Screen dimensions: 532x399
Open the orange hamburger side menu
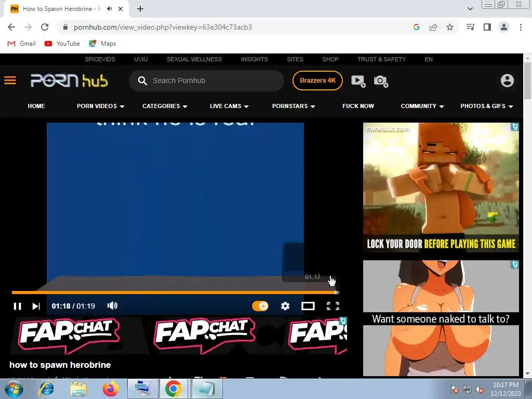point(10,81)
